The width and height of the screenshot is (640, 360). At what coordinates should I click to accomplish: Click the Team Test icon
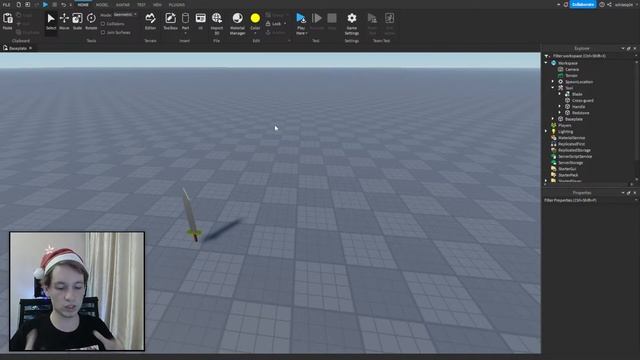372,18
